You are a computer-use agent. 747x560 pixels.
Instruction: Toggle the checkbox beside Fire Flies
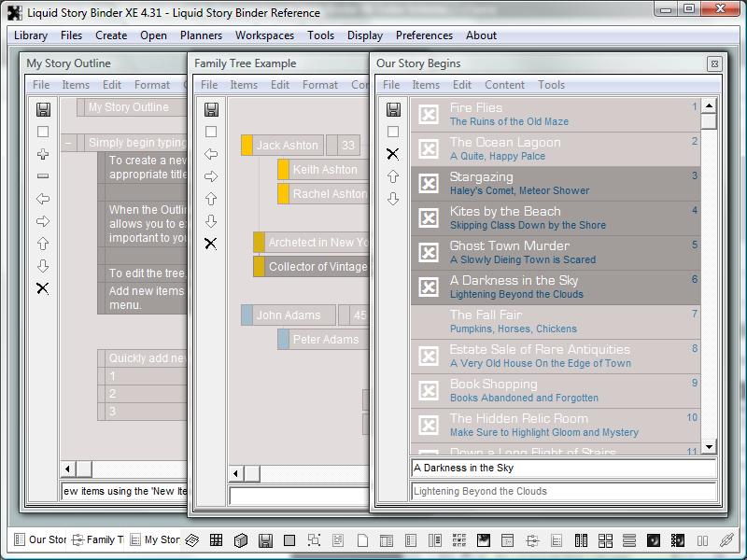429,115
